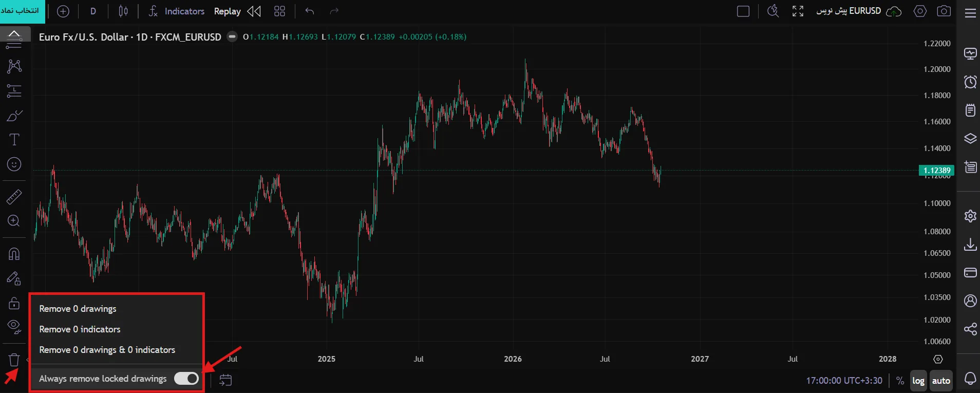Enable the Magnet mode tool
This screenshot has height=393, width=980.
pyautogui.click(x=14, y=254)
